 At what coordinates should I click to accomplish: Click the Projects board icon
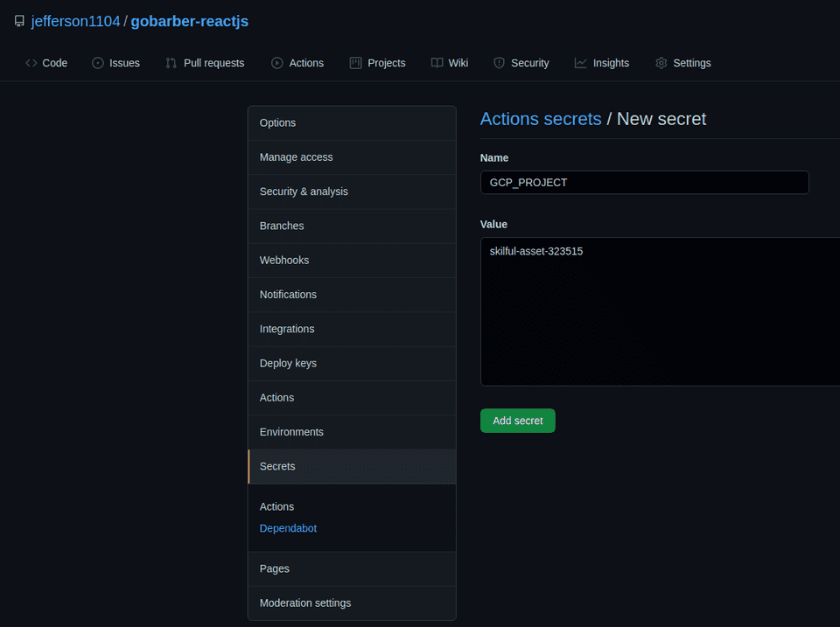click(x=356, y=63)
